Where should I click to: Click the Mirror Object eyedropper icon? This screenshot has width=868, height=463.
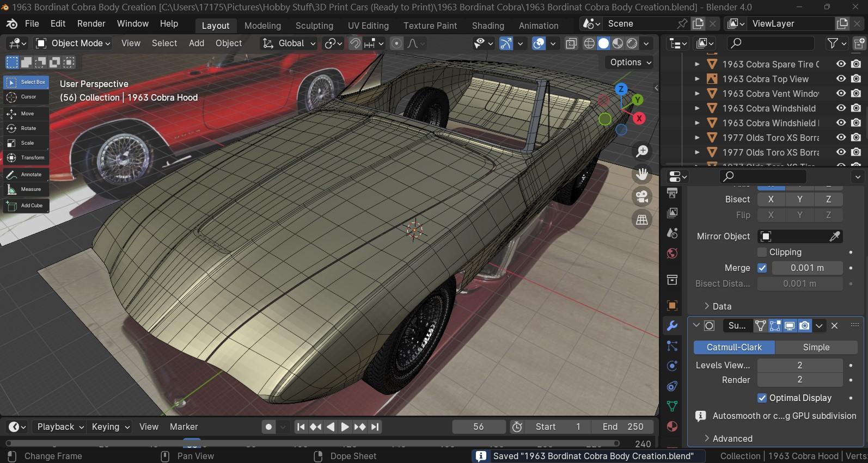coord(834,236)
